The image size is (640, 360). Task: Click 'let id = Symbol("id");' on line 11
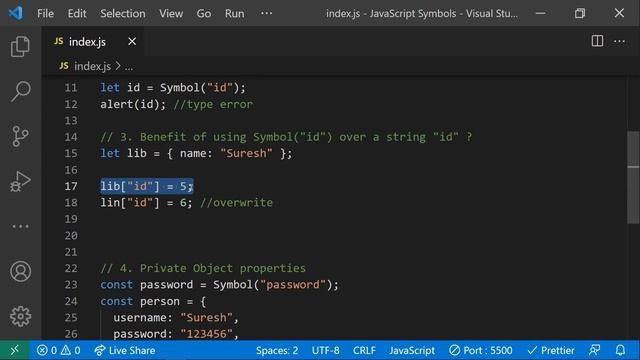pos(173,88)
